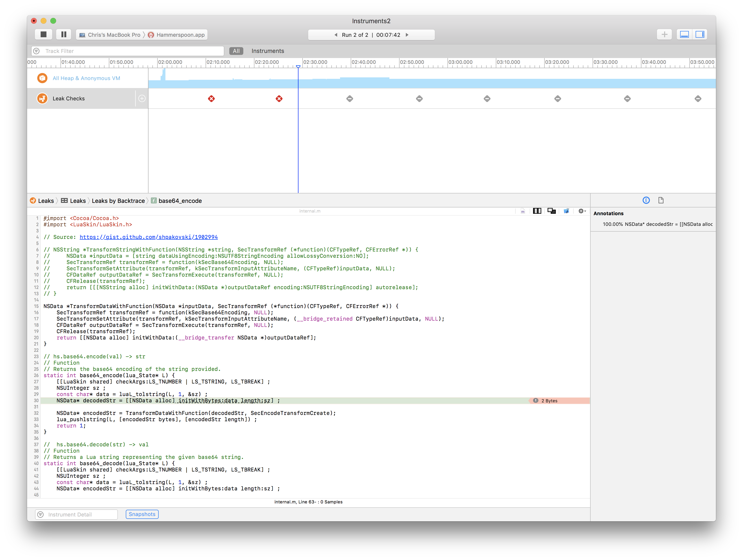Pause the current trace recording

63,35
